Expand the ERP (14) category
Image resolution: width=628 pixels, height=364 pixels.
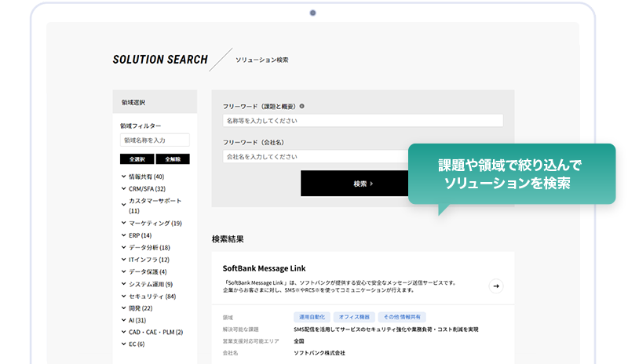(x=123, y=235)
